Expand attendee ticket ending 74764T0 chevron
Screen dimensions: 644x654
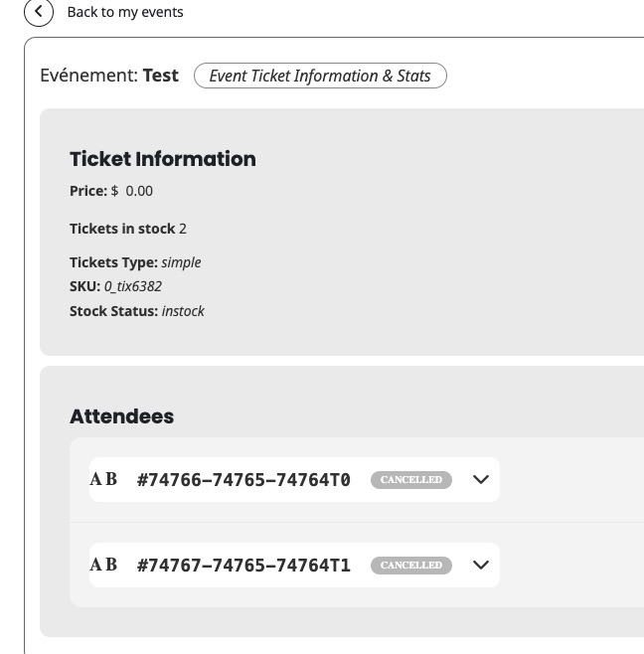pyautogui.click(x=481, y=479)
